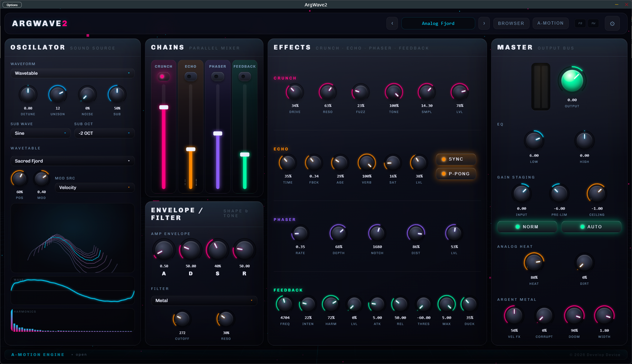Click the MW indicator
632x364 pixels.
point(594,23)
